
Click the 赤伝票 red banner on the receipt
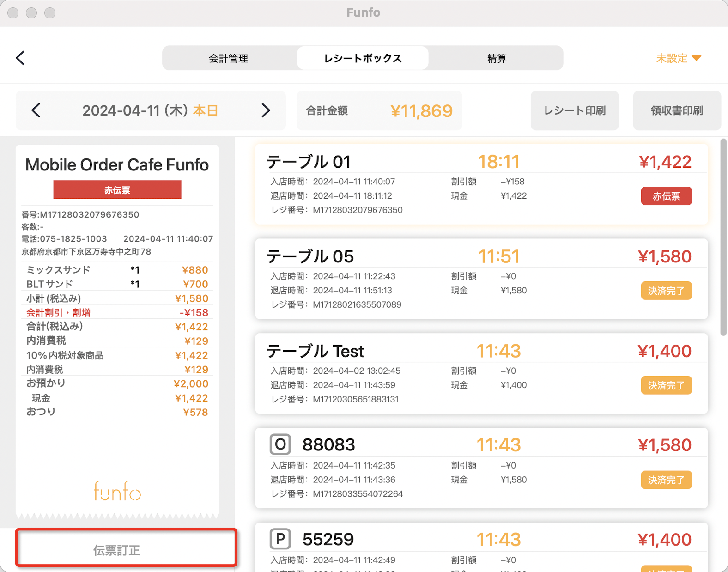coord(117,190)
